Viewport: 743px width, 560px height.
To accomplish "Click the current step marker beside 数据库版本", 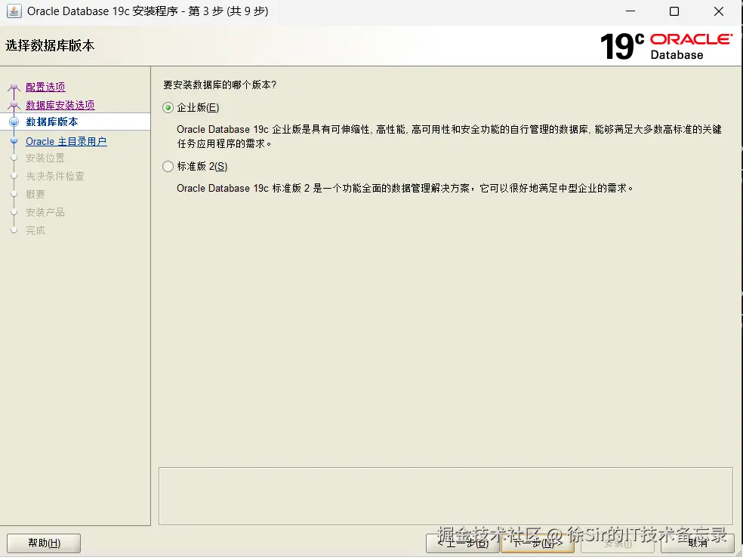I will click(14, 122).
